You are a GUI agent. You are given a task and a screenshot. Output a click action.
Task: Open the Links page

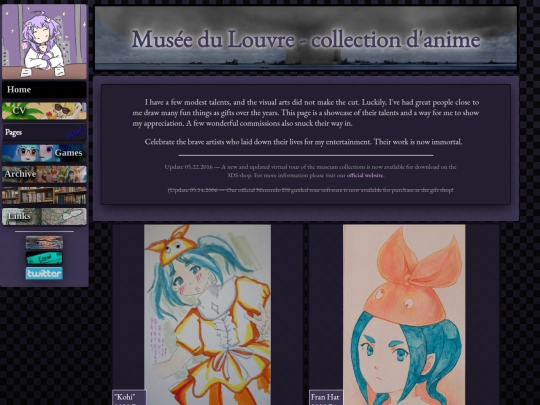pos(44,217)
